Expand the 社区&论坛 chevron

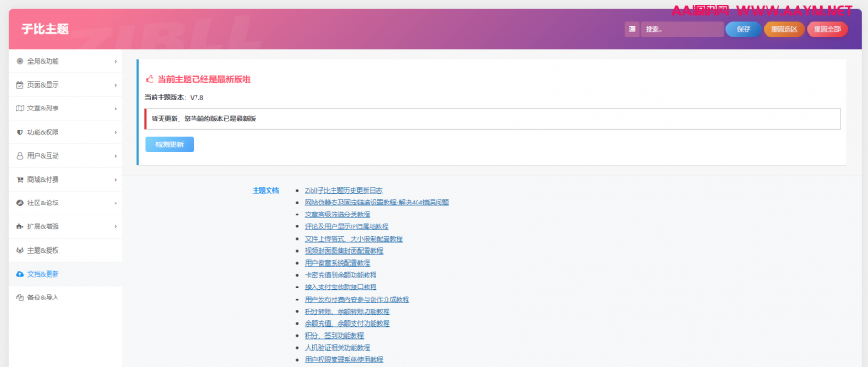(116, 203)
